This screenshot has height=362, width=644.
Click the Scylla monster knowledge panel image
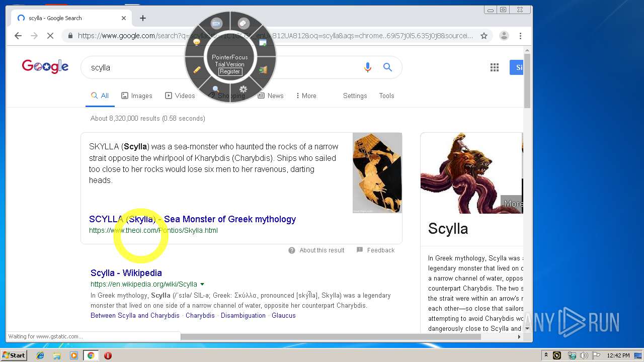[471, 173]
